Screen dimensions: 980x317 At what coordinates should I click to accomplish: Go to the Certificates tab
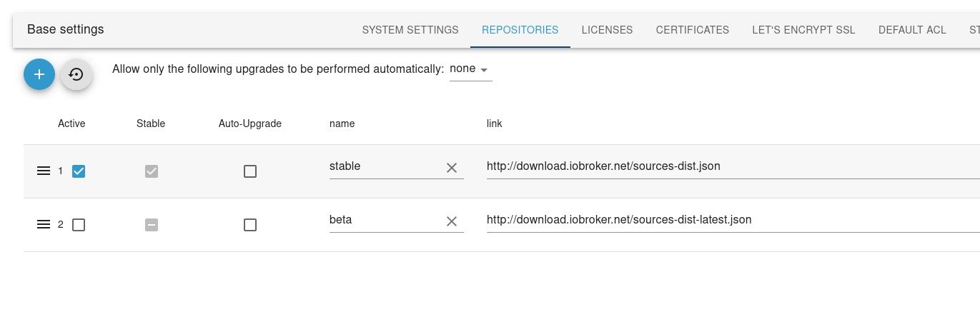click(x=693, y=30)
